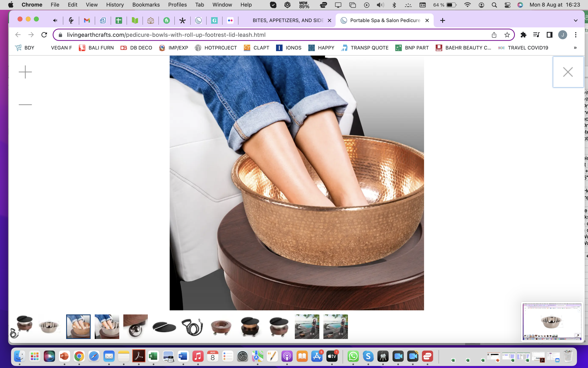The width and height of the screenshot is (588, 368).
Task: Open Chrome extensions puzzle icon
Action: coord(523,35)
